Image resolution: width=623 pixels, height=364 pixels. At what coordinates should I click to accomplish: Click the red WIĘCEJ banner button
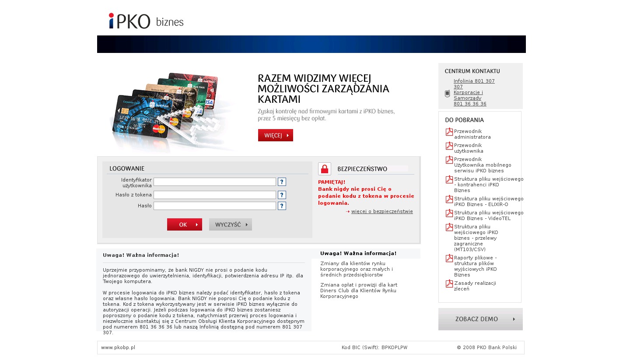[275, 135]
